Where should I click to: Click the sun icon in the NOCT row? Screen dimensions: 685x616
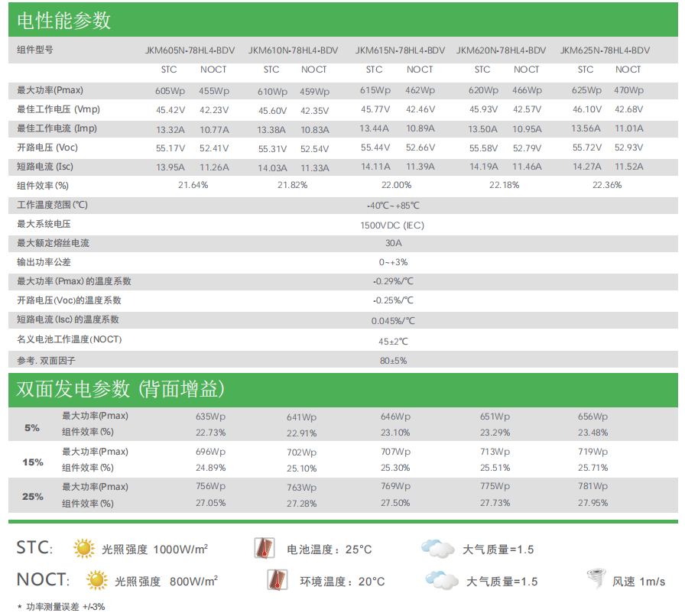click(96, 580)
